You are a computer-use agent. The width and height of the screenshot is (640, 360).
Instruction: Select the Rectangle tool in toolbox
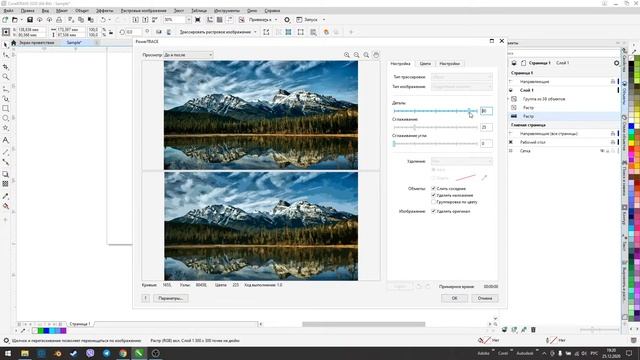pyautogui.click(x=5, y=109)
